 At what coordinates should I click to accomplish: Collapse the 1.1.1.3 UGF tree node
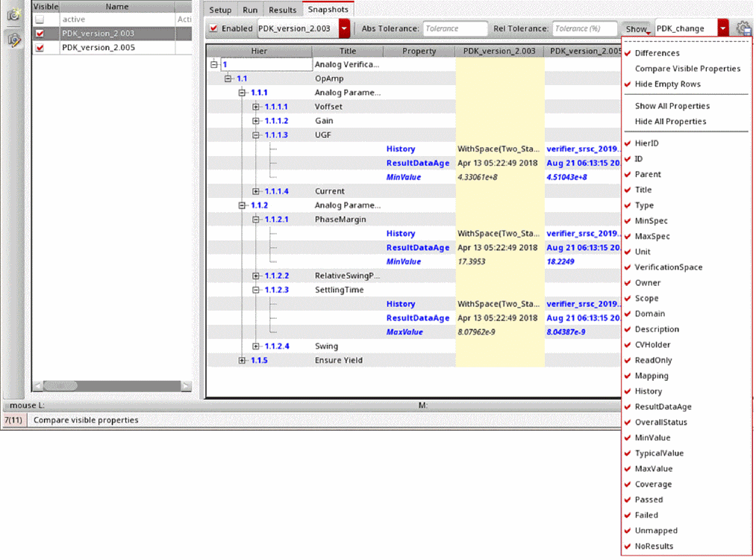coord(256,135)
